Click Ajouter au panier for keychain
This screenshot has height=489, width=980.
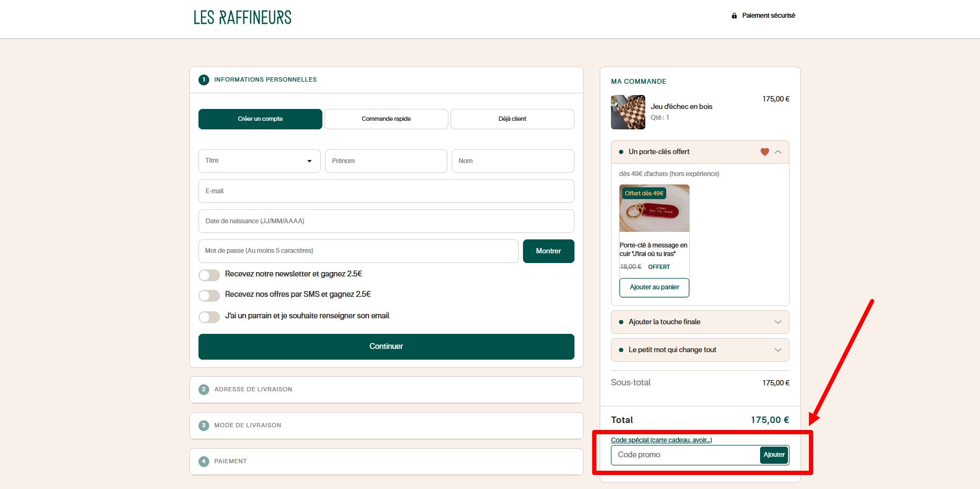tap(654, 288)
